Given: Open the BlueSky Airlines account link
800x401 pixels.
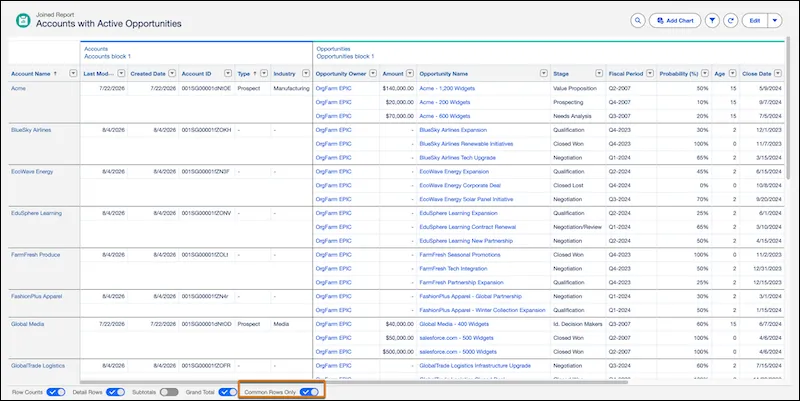Looking at the screenshot, I should tap(31, 130).
